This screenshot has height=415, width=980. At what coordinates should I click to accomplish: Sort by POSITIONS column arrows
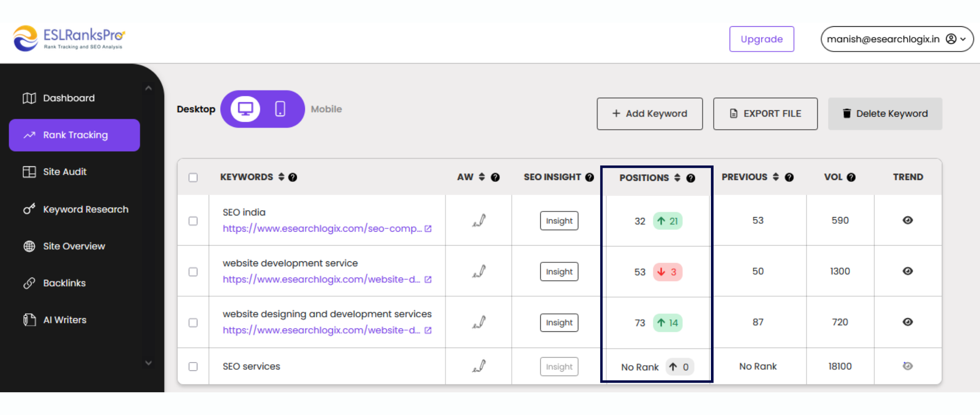click(677, 178)
